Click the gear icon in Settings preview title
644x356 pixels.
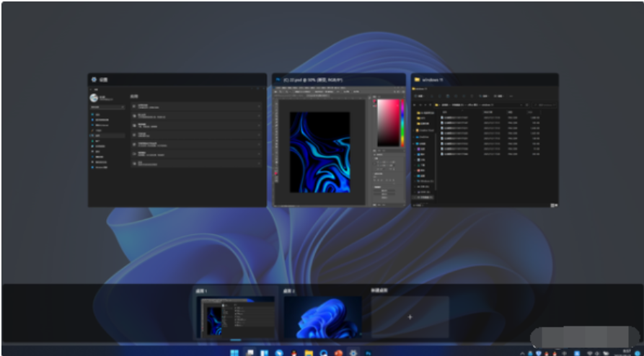(x=94, y=79)
